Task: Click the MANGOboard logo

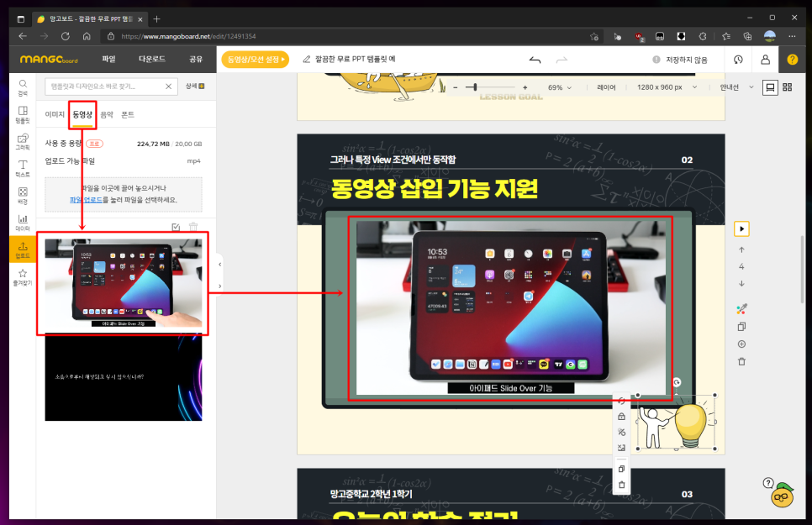Action: [49, 60]
